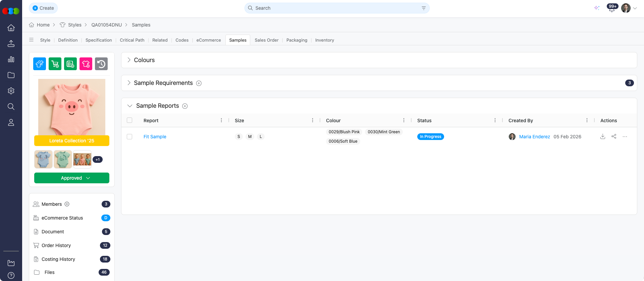
Task: Switch to the Style tab
Action: point(45,40)
